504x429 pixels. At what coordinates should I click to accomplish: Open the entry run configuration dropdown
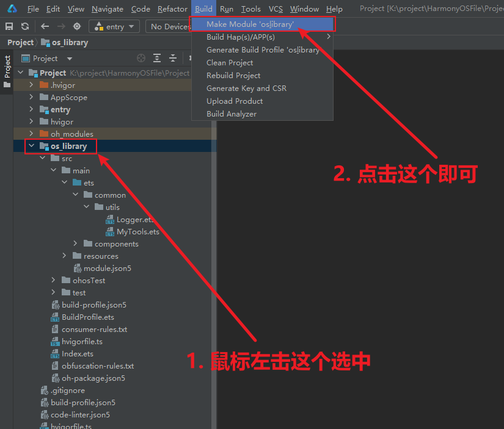pos(114,26)
